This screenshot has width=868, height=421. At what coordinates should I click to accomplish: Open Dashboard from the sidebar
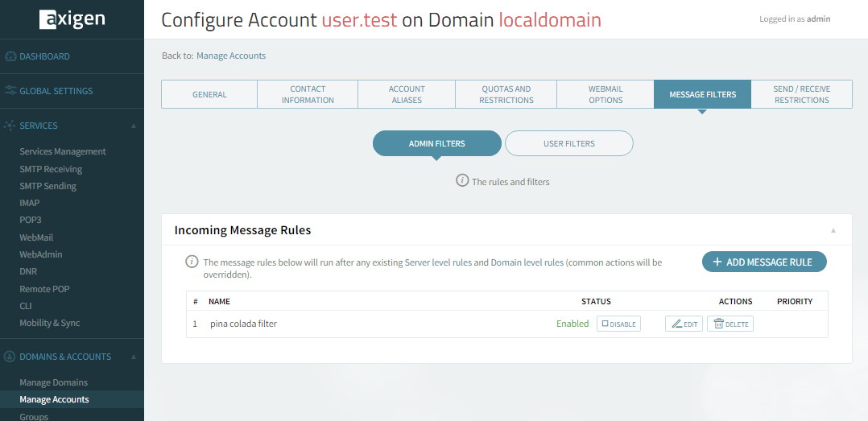tap(44, 56)
